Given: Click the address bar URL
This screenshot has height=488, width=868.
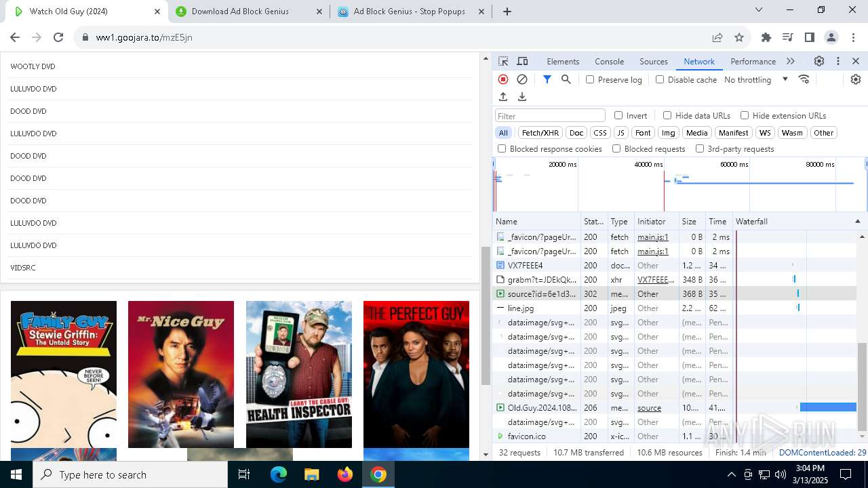Looking at the screenshot, I should [144, 37].
